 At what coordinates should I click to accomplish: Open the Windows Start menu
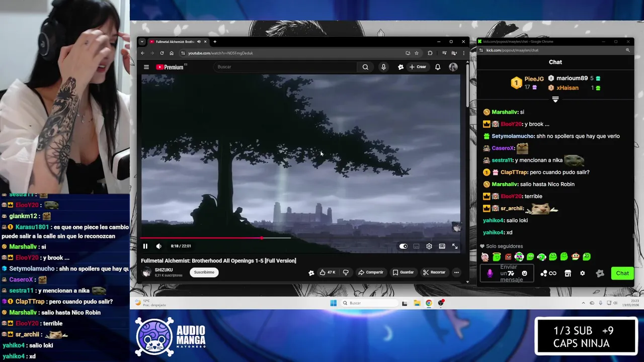pyautogui.click(x=333, y=303)
